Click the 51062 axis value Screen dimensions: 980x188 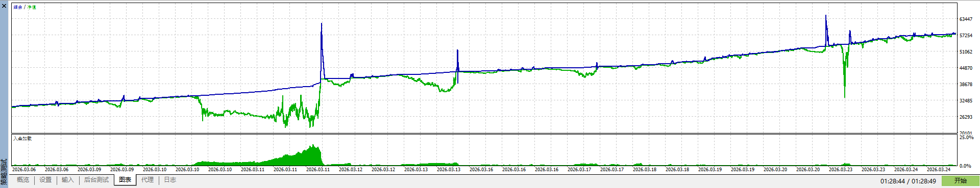tap(966, 52)
